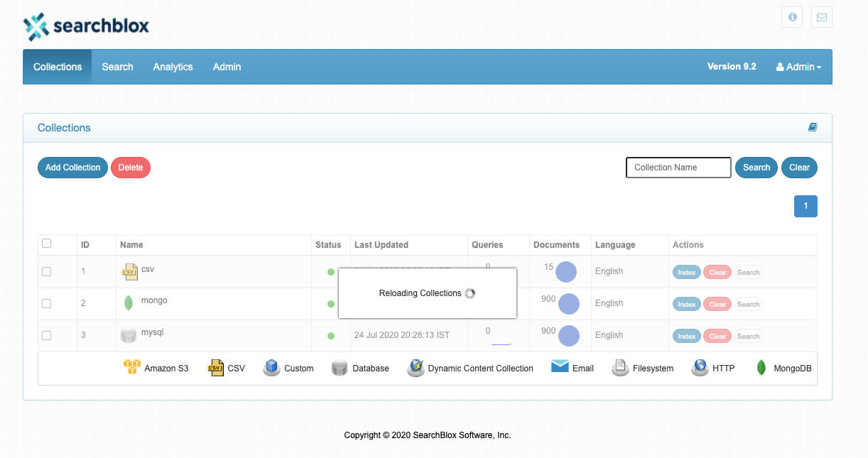Focus the Collection Name input field
868x458 pixels.
(x=678, y=168)
